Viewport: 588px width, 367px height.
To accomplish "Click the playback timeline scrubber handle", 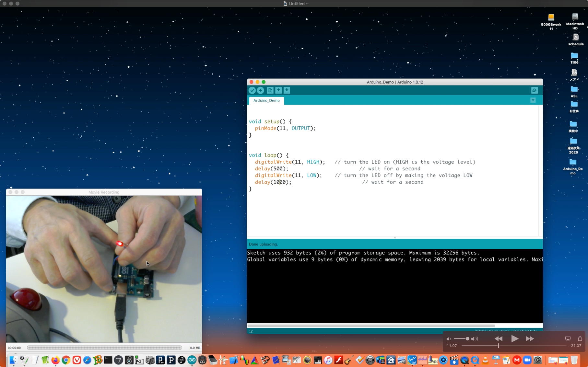I will point(498,346).
